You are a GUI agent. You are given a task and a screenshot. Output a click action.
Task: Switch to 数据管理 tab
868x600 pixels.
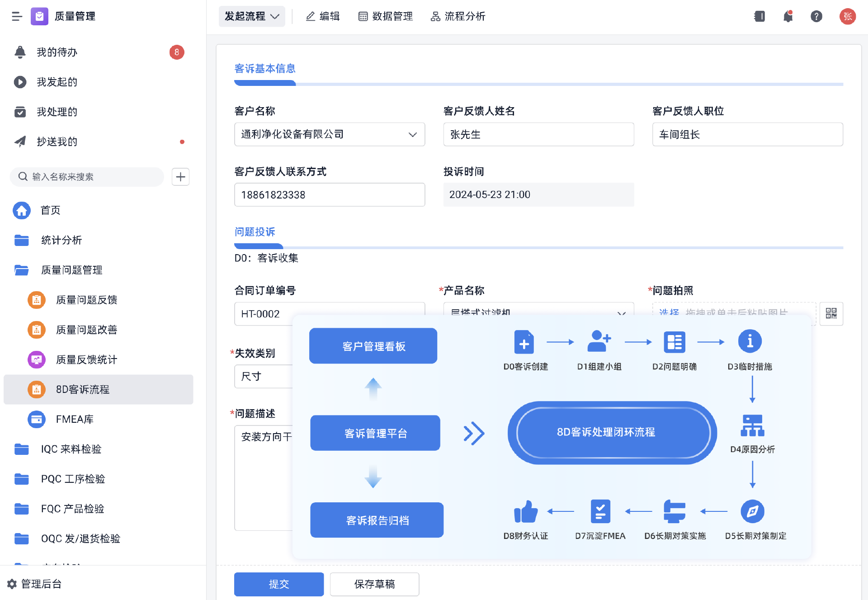click(386, 17)
